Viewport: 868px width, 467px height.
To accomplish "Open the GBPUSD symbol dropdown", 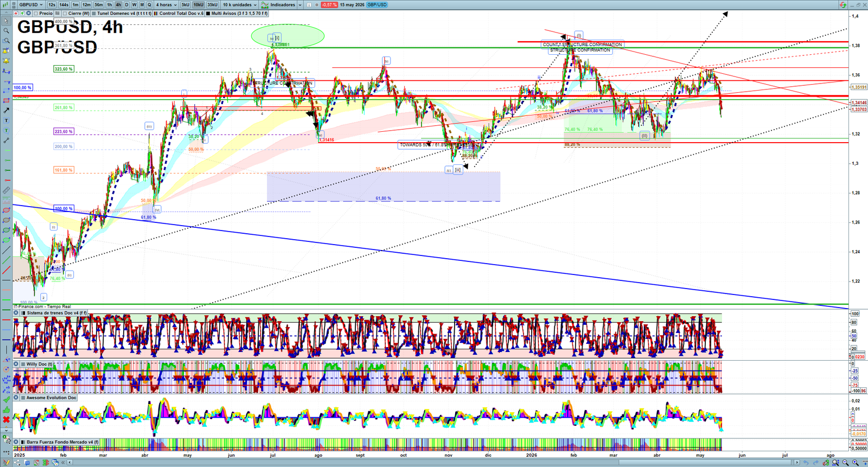I will pos(31,5).
